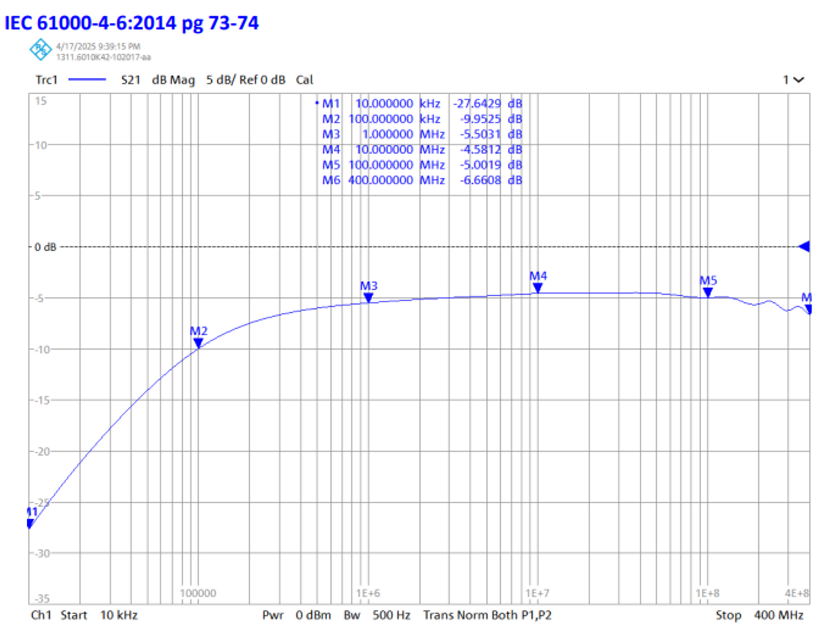Screen dimensions: 831x644
Task: Click the Trc1 trace label
Action: click(46, 80)
